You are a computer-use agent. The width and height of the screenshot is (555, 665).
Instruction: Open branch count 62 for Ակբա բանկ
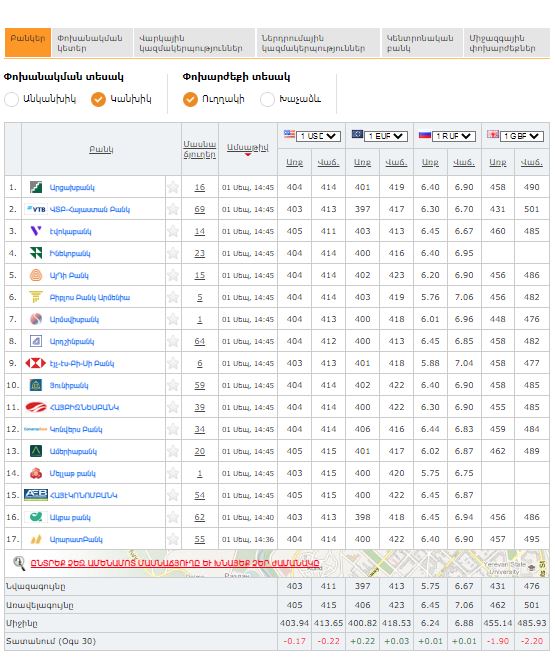pos(200,517)
